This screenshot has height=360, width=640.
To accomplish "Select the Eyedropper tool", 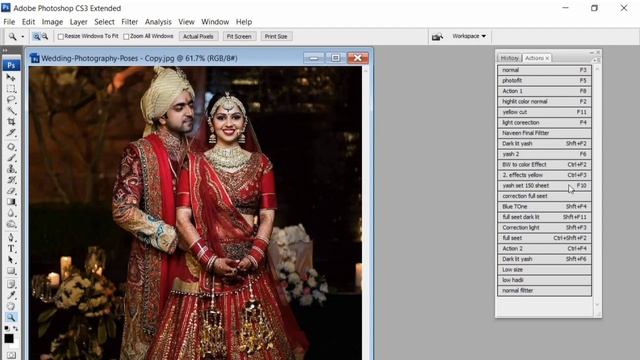I will [11, 295].
